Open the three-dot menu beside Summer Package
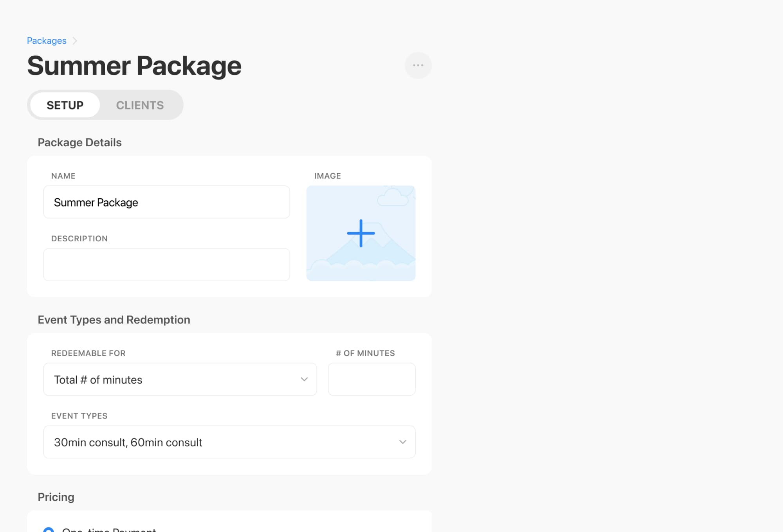Image resolution: width=783 pixels, height=532 pixels. (418, 65)
